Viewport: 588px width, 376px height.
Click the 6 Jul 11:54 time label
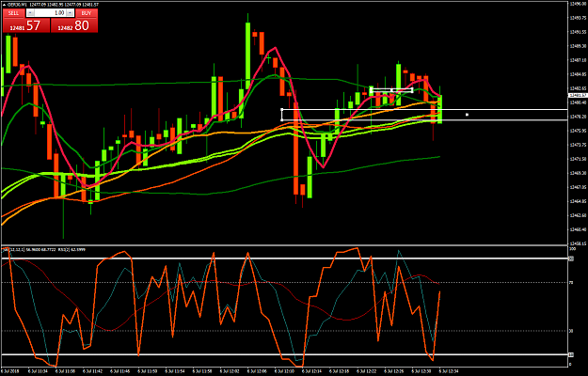[175, 371]
